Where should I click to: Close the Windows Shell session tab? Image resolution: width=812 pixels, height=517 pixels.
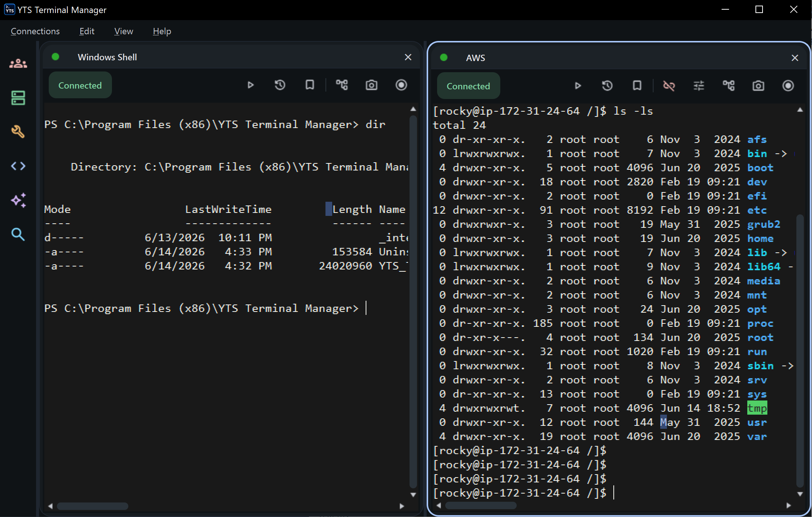[x=408, y=57]
